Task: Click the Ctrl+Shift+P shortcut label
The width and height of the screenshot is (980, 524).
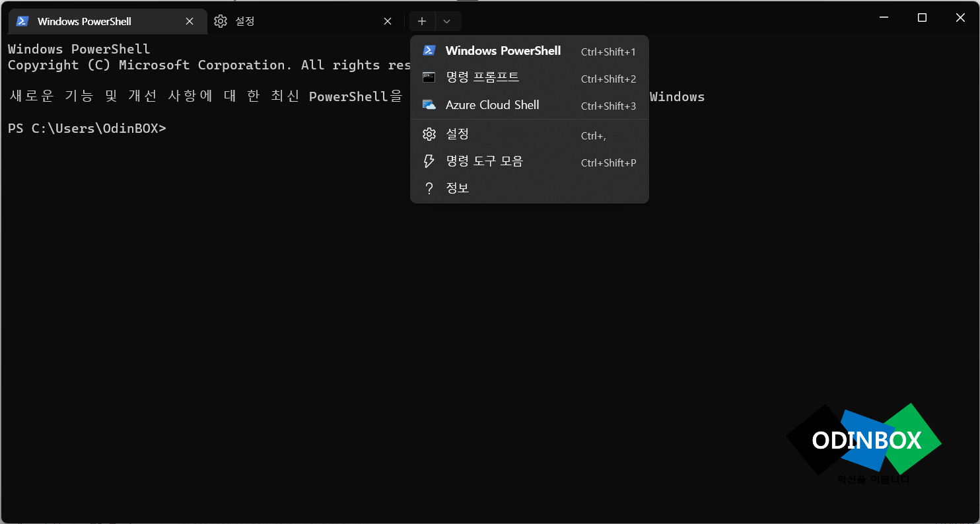Action: (x=608, y=163)
